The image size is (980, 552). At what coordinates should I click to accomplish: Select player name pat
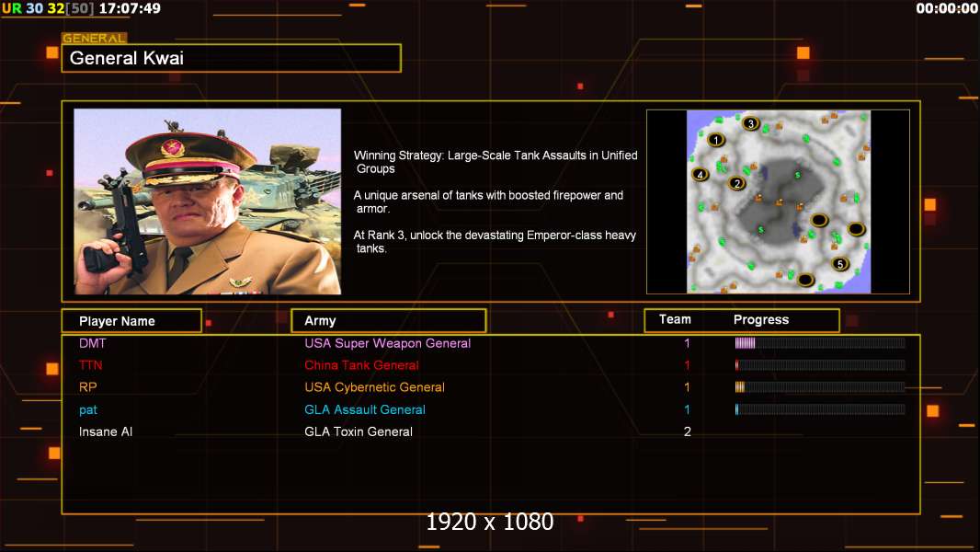[x=88, y=410]
